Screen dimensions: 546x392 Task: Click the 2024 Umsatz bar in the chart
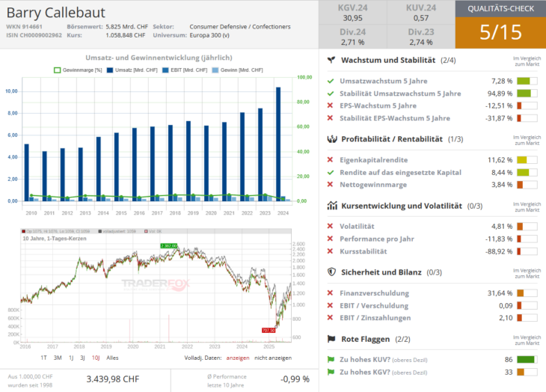[278, 144]
